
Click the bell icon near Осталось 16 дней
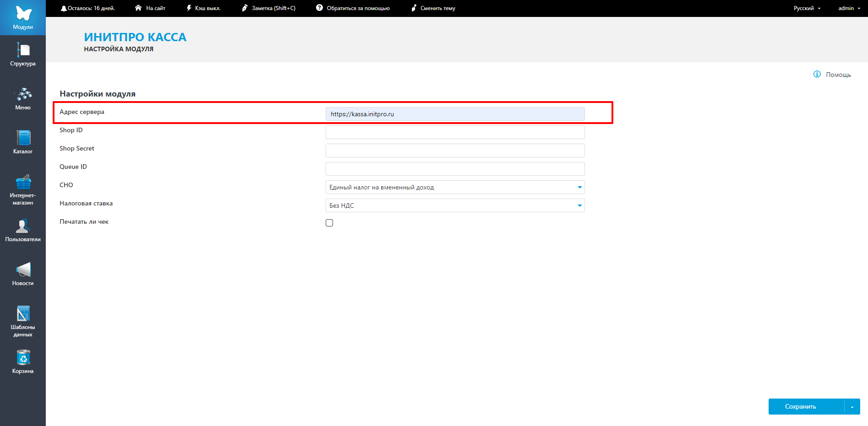click(x=64, y=8)
